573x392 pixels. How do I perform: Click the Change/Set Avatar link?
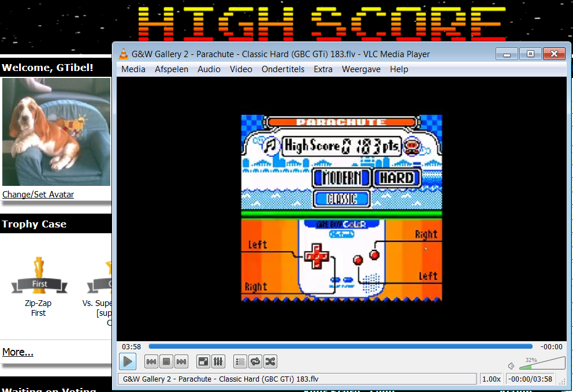point(38,195)
